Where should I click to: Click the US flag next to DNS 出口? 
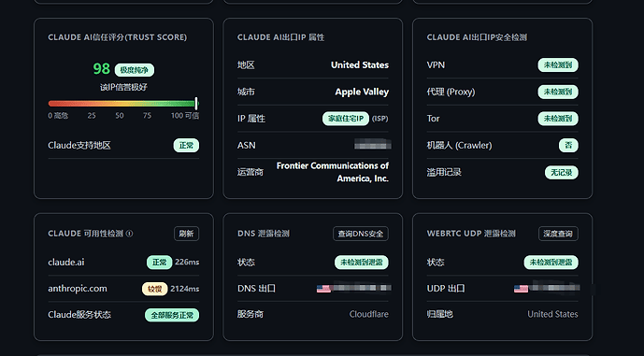pyautogui.click(x=323, y=289)
